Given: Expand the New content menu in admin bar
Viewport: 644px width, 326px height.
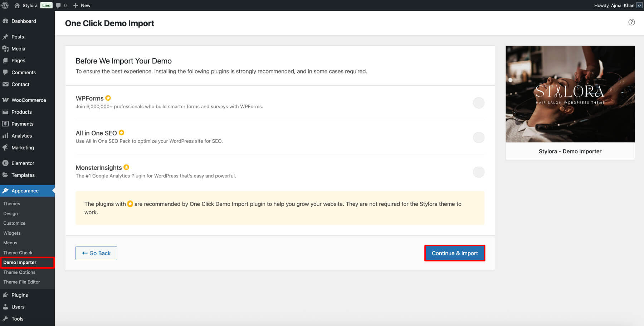Looking at the screenshot, I should [x=82, y=5].
